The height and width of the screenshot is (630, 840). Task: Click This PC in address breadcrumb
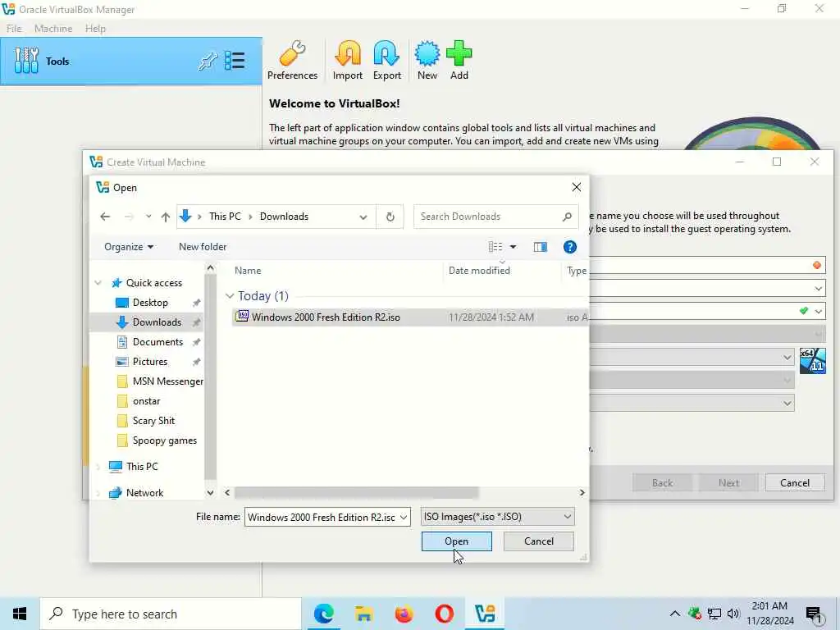(225, 217)
